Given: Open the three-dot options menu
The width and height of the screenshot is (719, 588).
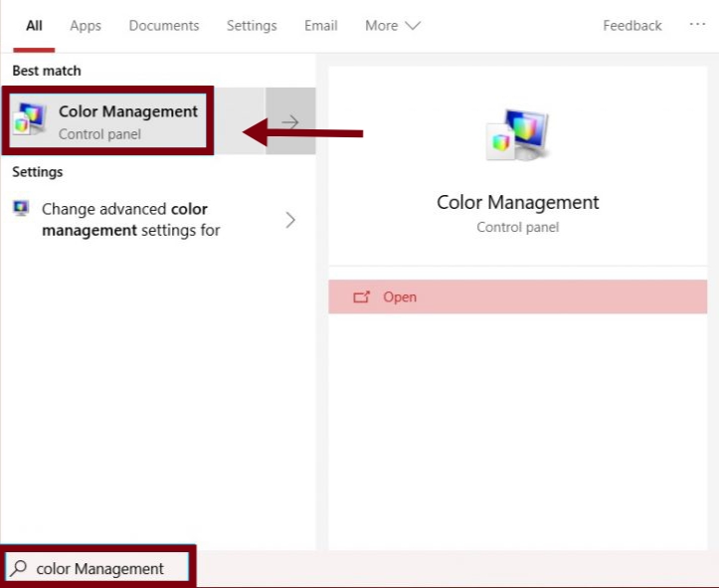Looking at the screenshot, I should (697, 24).
